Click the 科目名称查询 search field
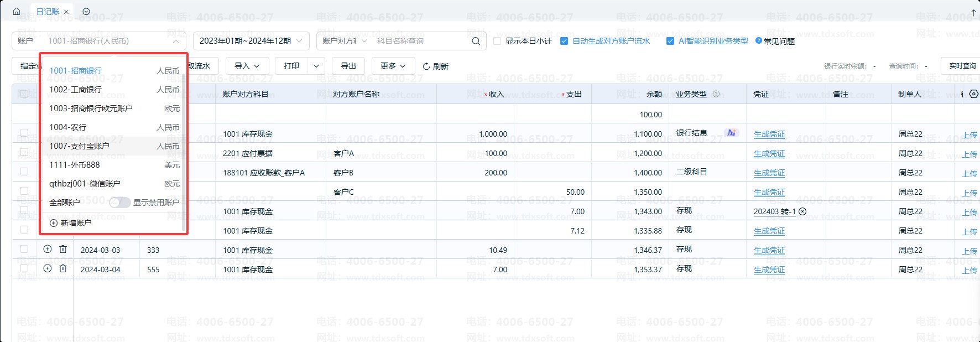 point(420,41)
